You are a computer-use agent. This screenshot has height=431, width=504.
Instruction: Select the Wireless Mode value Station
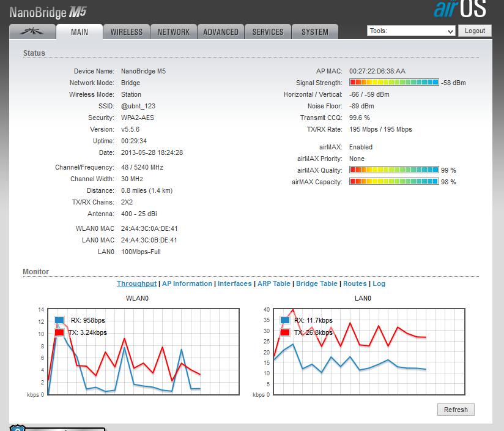click(131, 94)
